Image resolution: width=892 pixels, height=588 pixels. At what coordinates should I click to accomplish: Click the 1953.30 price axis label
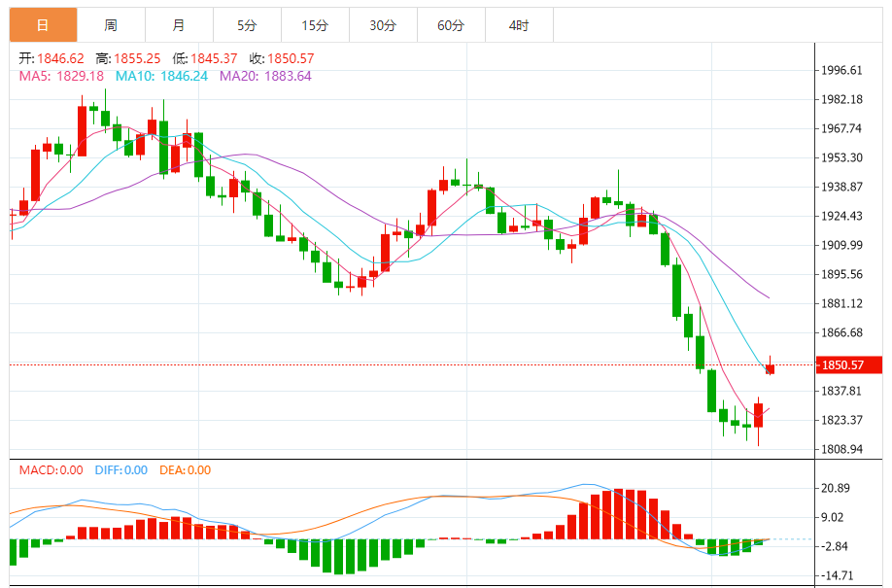pos(841,157)
